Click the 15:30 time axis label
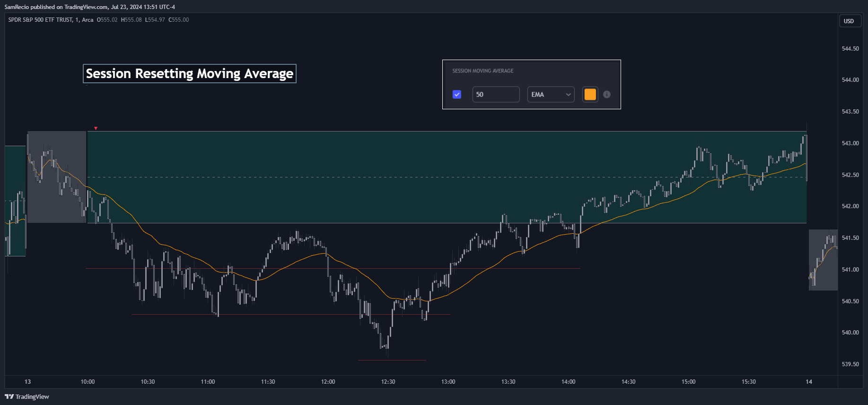Screen dimensions: 868x405 (748, 382)
